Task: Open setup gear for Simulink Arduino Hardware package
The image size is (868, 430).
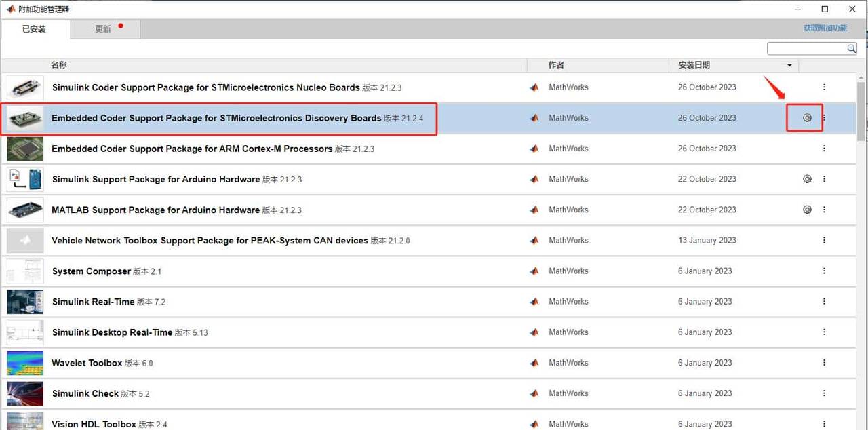Action: click(807, 179)
